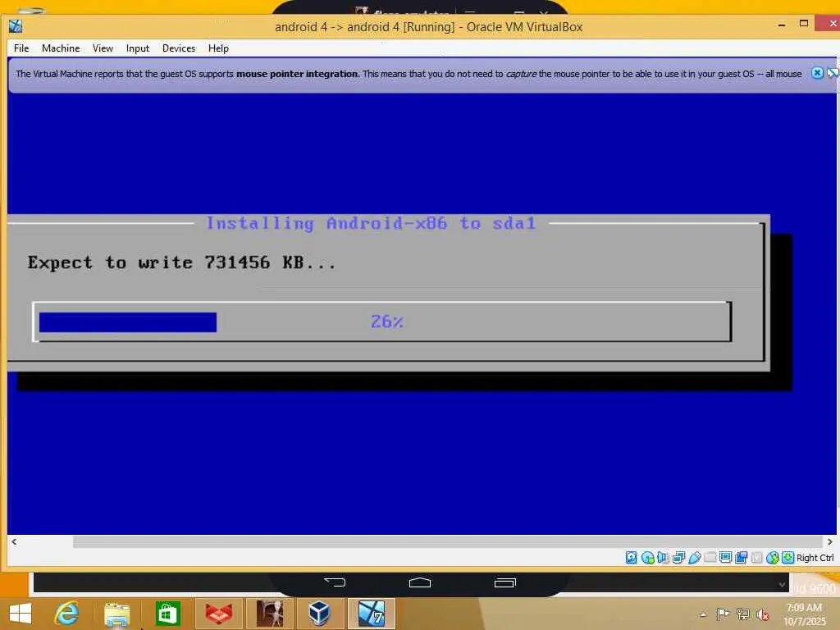Click the recording status icon
This screenshot has height=630, width=840.
[x=741, y=558]
